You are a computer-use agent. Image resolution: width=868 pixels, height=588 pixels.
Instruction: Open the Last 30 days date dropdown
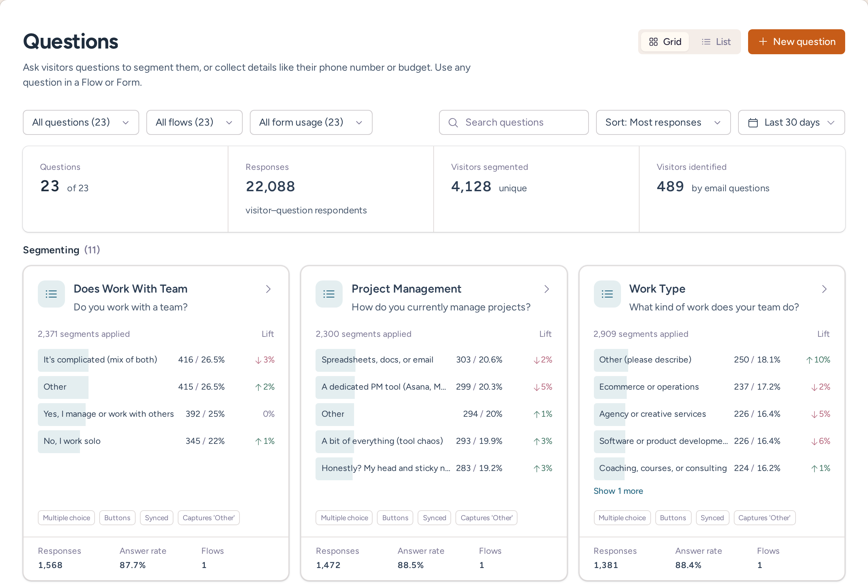791,122
